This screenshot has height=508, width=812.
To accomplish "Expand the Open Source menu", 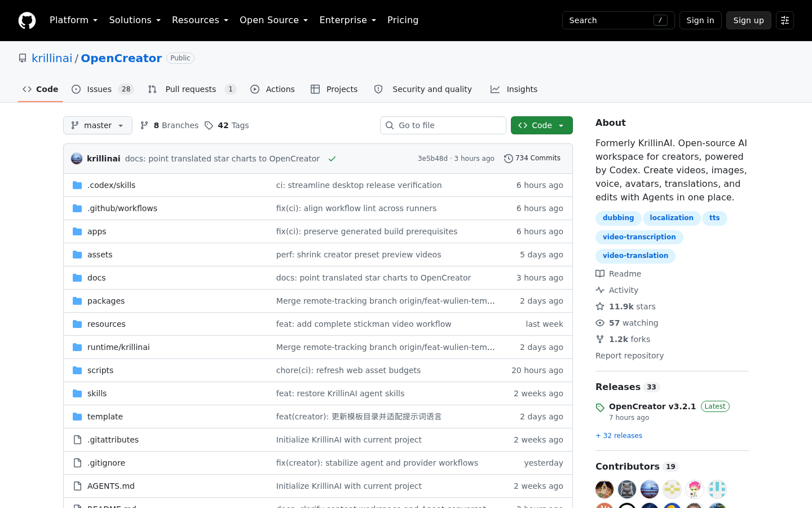I will pos(273,20).
